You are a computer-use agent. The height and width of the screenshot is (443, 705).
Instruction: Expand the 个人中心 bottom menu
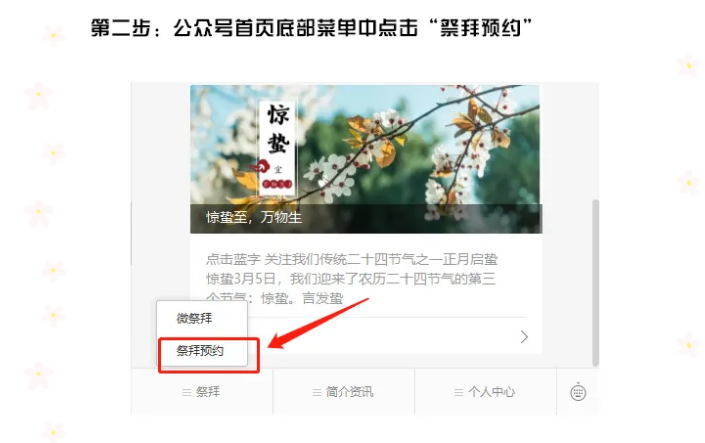pyautogui.click(x=485, y=392)
